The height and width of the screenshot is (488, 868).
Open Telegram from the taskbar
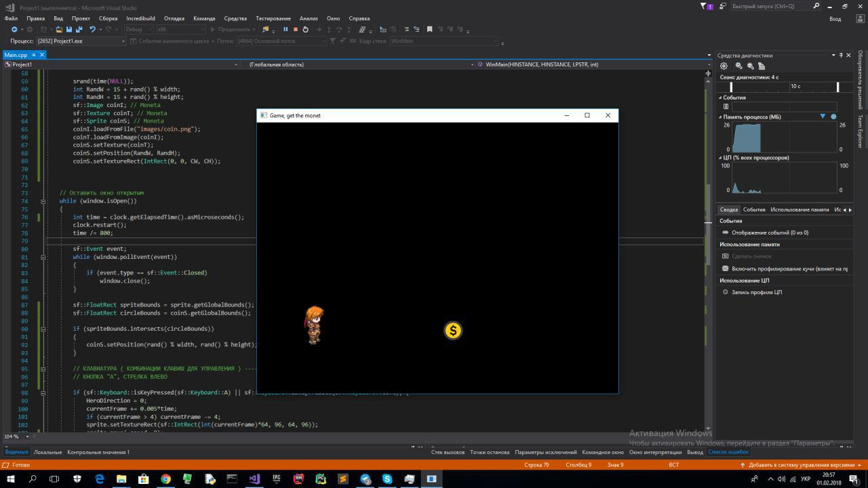click(365, 479)
